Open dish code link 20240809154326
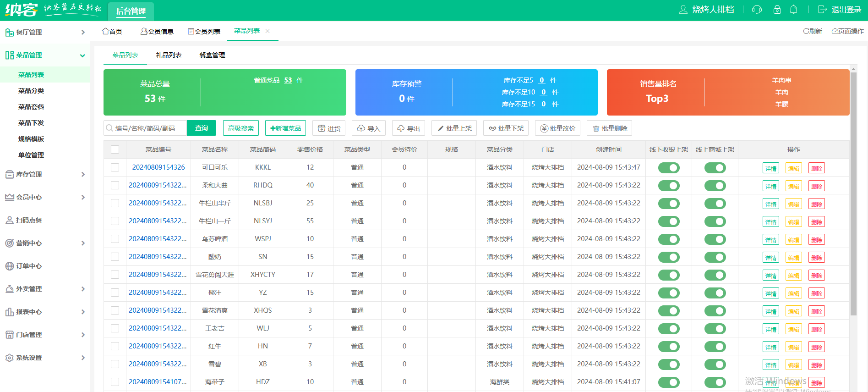Viewport: 868px width, 392px height. (158, 167)
